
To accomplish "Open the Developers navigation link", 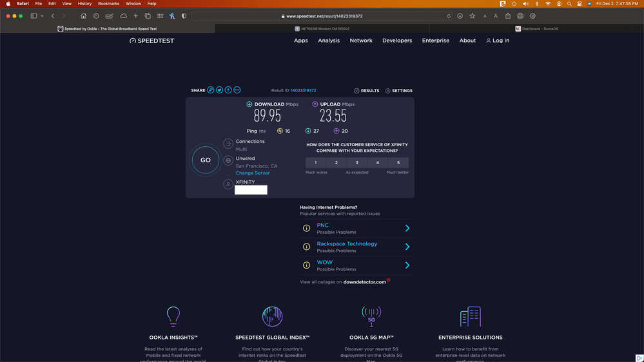I will pos(397,41).
